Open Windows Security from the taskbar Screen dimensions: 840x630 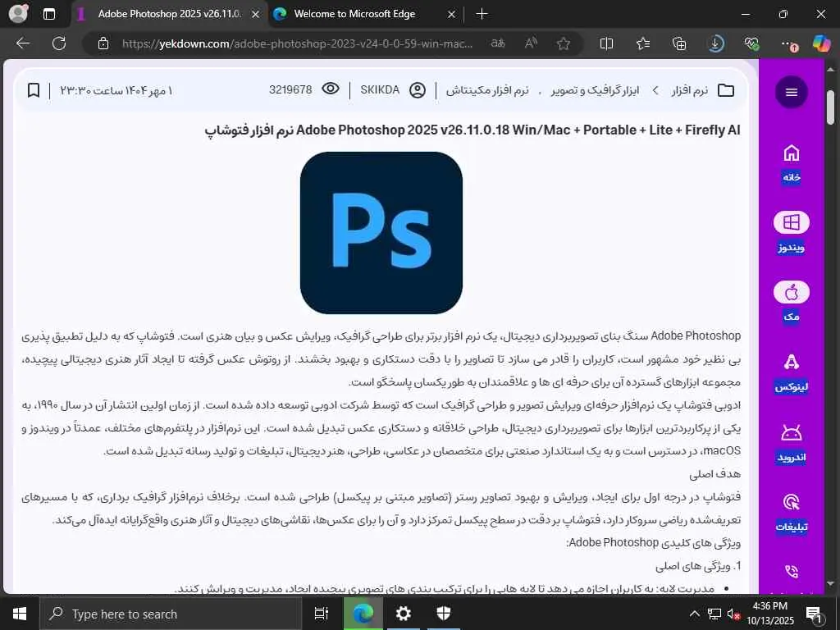coord(444,614)
